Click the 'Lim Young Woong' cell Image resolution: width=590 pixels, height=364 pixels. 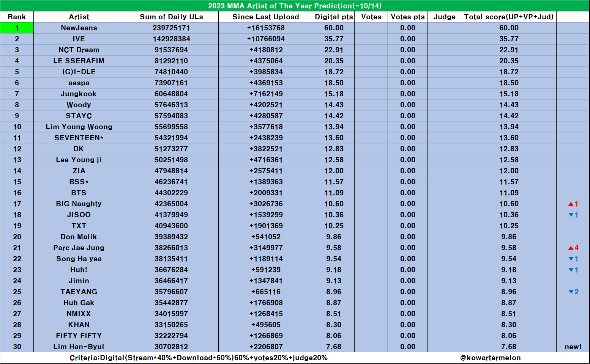tap(79, 127)
